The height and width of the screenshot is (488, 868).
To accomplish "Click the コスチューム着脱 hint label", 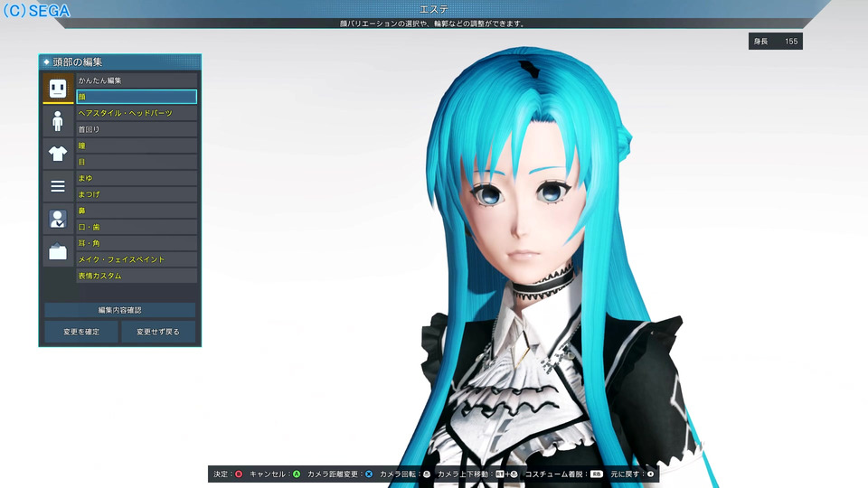I will [x=556, y=474].
